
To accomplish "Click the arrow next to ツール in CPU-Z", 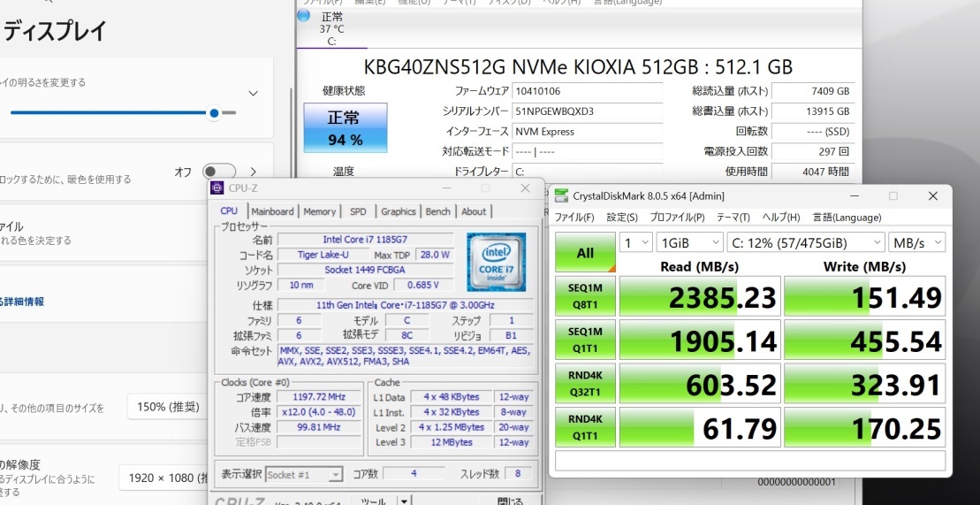I will tap(404, 501).
